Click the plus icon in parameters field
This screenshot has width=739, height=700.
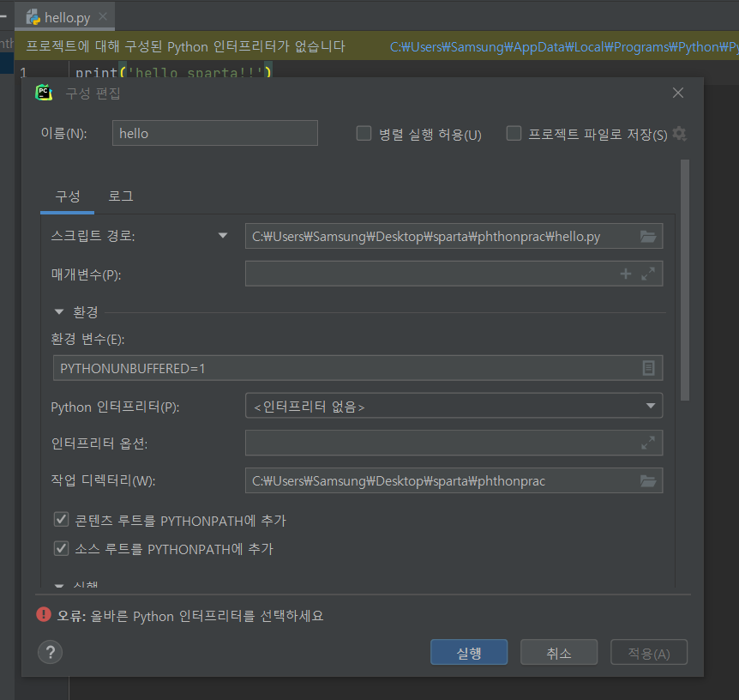626,274
